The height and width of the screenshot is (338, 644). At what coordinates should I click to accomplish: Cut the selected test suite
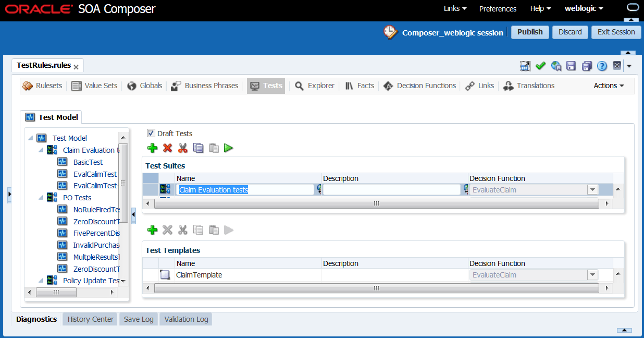pos(182,148)
